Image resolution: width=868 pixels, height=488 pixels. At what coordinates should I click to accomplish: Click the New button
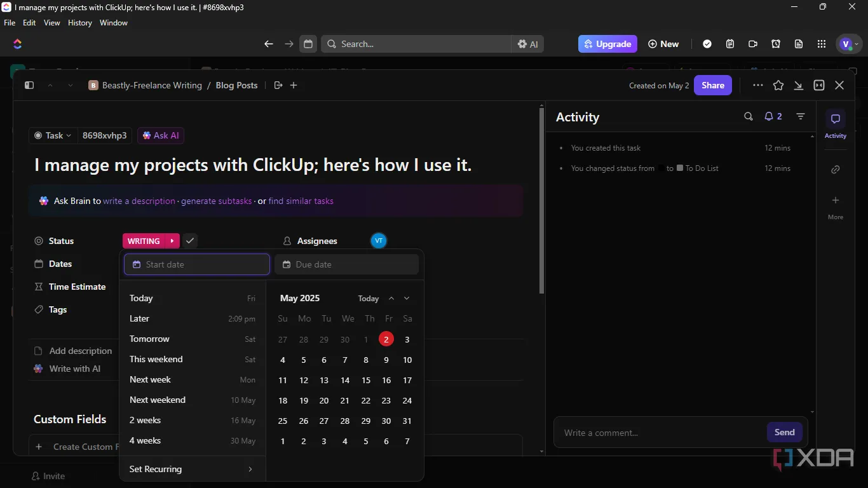663,44
